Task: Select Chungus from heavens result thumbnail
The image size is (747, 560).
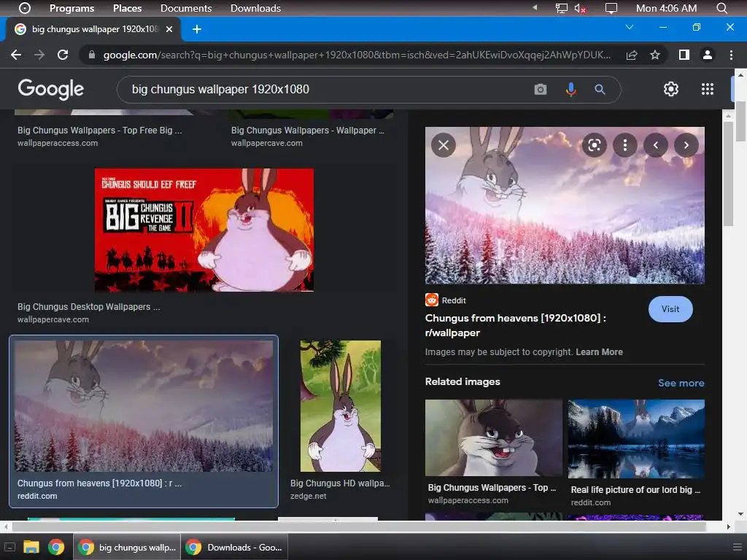Action: tap(144, 405)
